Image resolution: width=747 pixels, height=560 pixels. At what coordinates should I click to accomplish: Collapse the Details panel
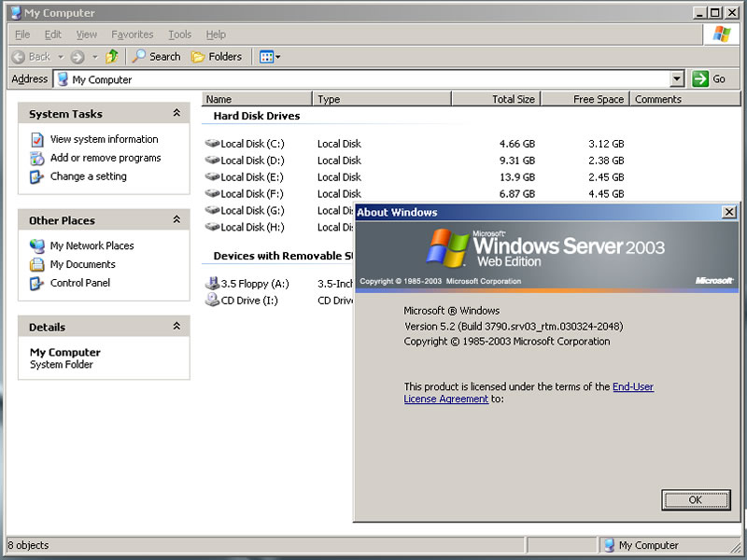(x=176, y=326)
